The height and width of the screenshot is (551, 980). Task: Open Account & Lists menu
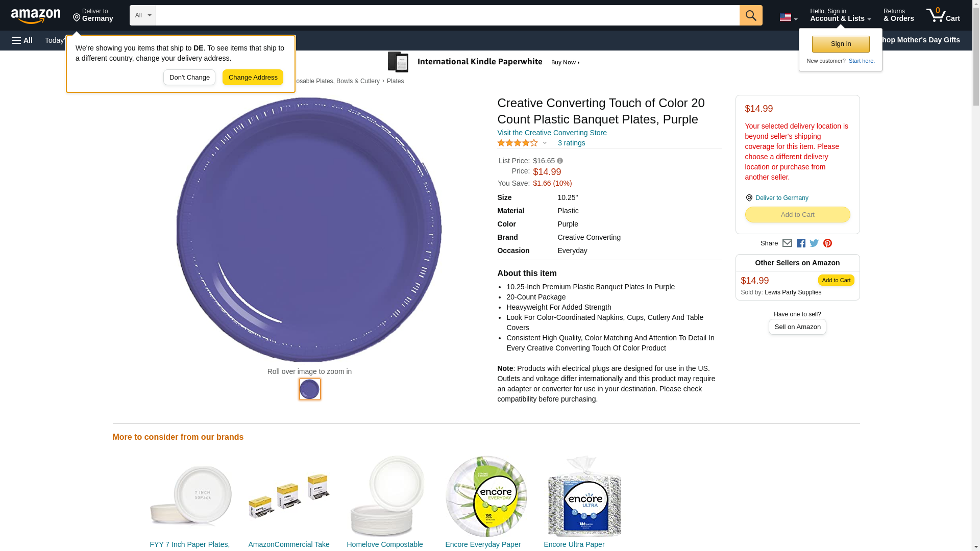point(840,15)
